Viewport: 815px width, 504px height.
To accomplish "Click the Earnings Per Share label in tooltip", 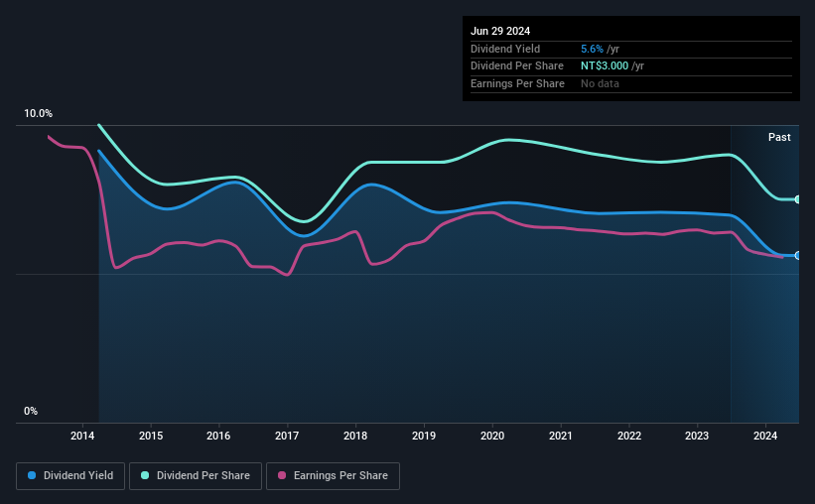I will pos(517,83).
